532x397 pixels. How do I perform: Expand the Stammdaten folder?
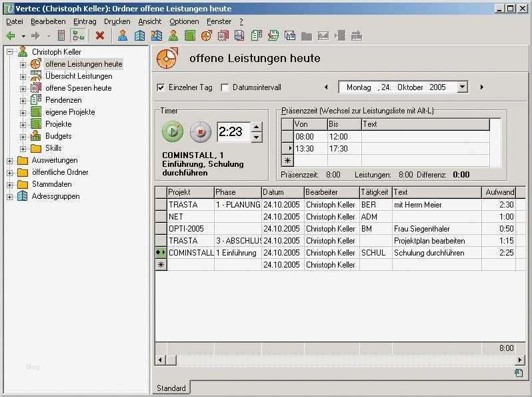(10, 185)
